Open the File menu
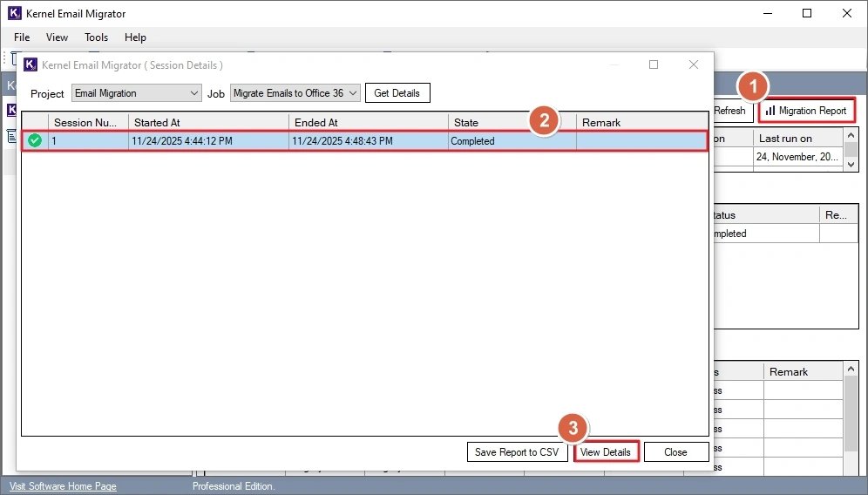Viewport: 868px width, 495px height. coord(22,37)
